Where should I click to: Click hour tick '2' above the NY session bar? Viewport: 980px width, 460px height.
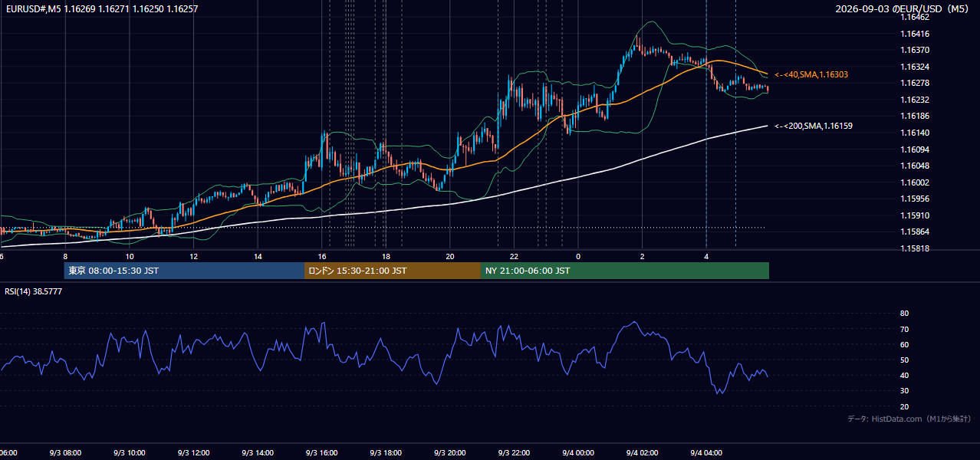pos(643,256)
